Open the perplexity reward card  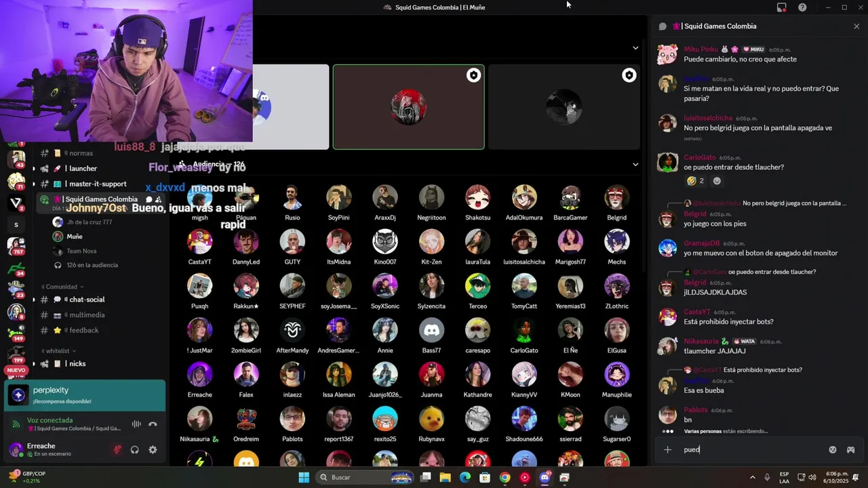point(85,395)
